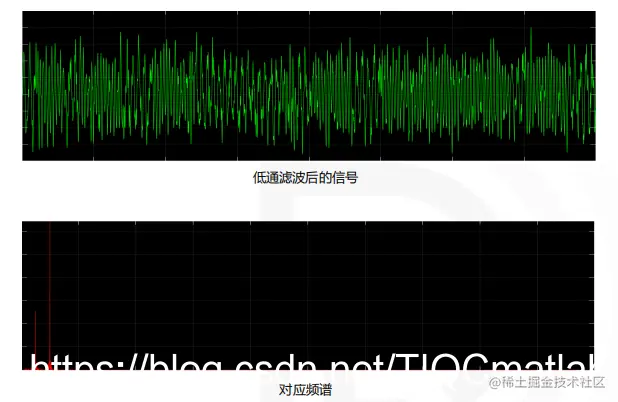This screenshot has height=402, width=618.
Task: Click the caption 低通滤波后的信号
Action: pos(305,178)
